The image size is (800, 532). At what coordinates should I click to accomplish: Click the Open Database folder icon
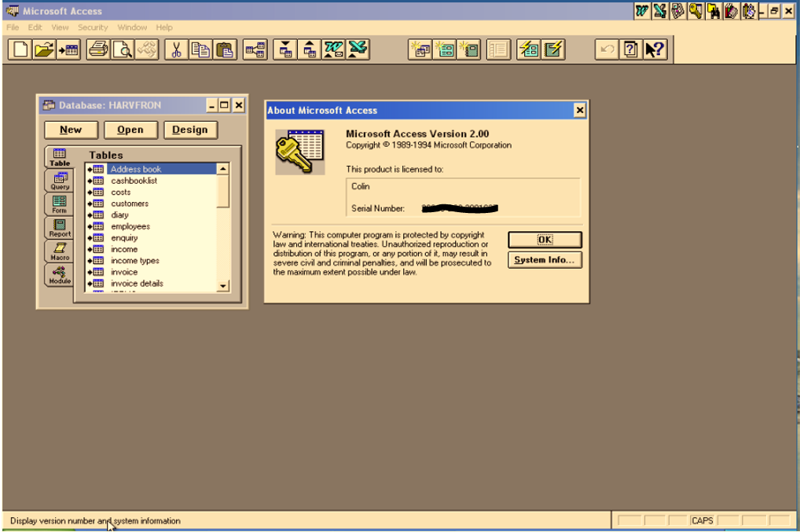pos(44,50)
